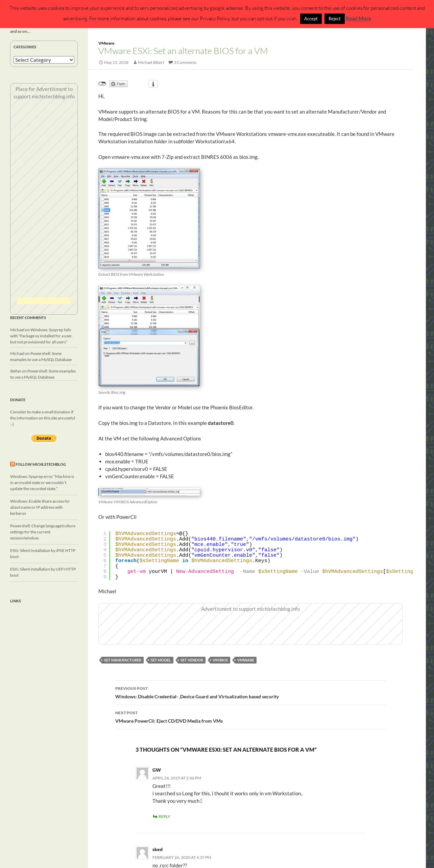Open ESXi Silent Installation by iPXE HTTP boot
Viewport: 434px width, 868px height.
[x=43, y=554]
